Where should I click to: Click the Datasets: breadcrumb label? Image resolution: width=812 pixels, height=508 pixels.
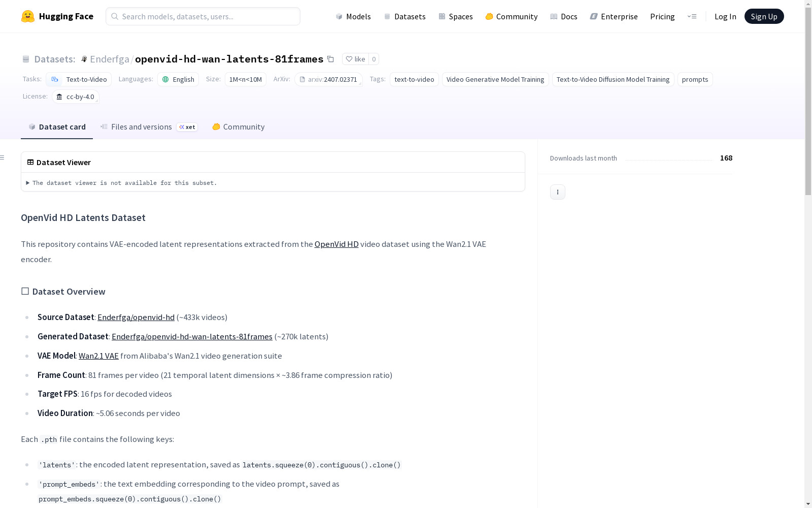click(x=55, y=59)
